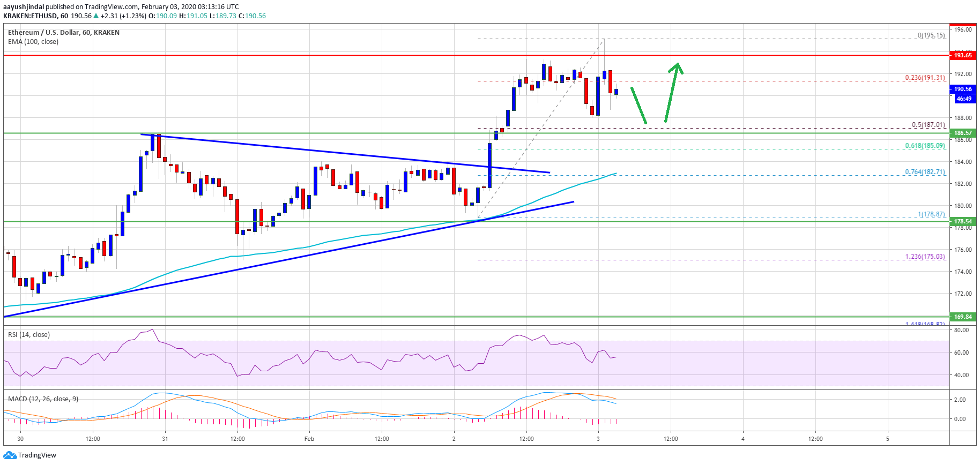Click the L:189.73 low value in header
The height and width of the screenshot is (465, 980).
point(222,16)
